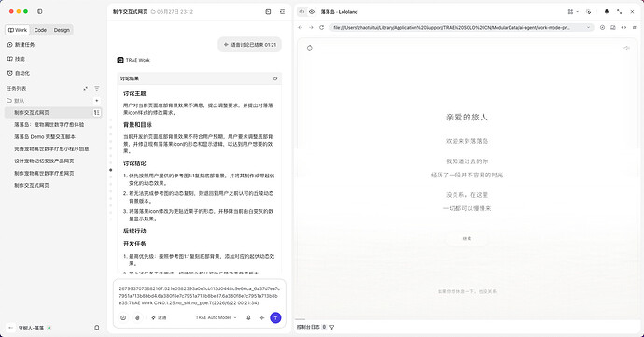Open the grid layout dropdown in preview header
The width and height of the screenshot is (644, 337).
click(x=573, y=12)
